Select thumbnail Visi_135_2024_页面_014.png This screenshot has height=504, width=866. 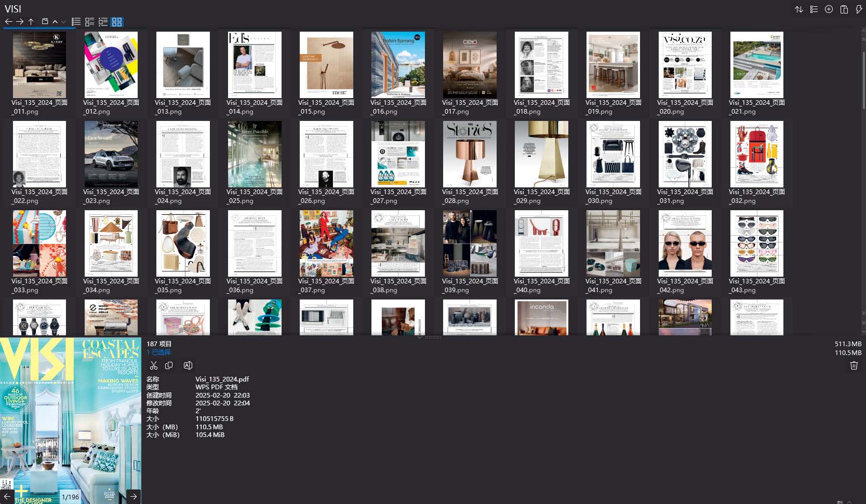coord(255,64)
